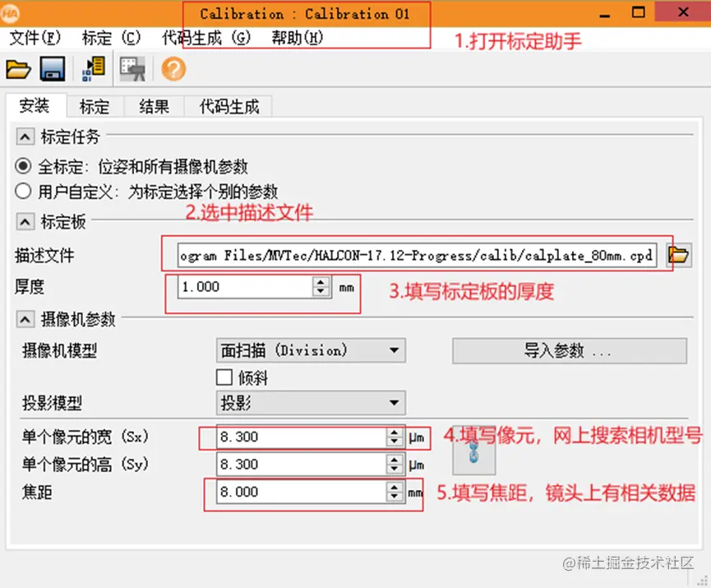Select 用户自定义 custom calibration radio button
711x588 pixels.
coord(23,191)
